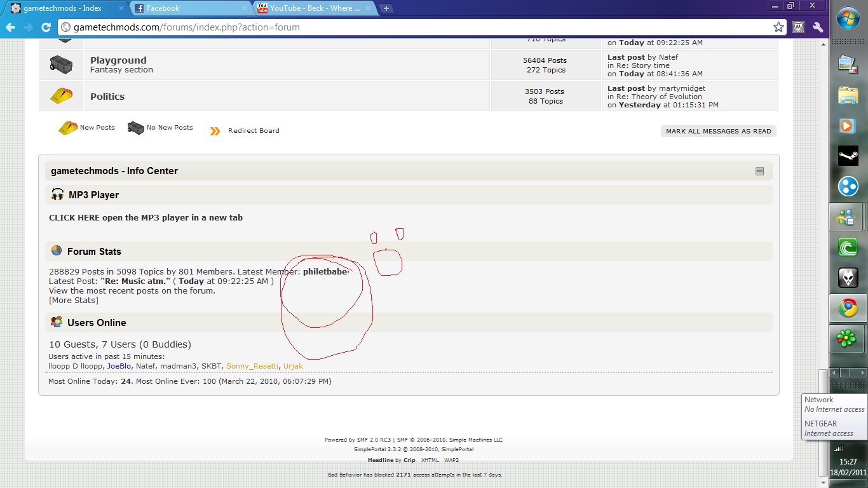The height and width of the screenshot is (488, 868).
Task: Go back using the browser back arrow
Action: coord(10,27)
